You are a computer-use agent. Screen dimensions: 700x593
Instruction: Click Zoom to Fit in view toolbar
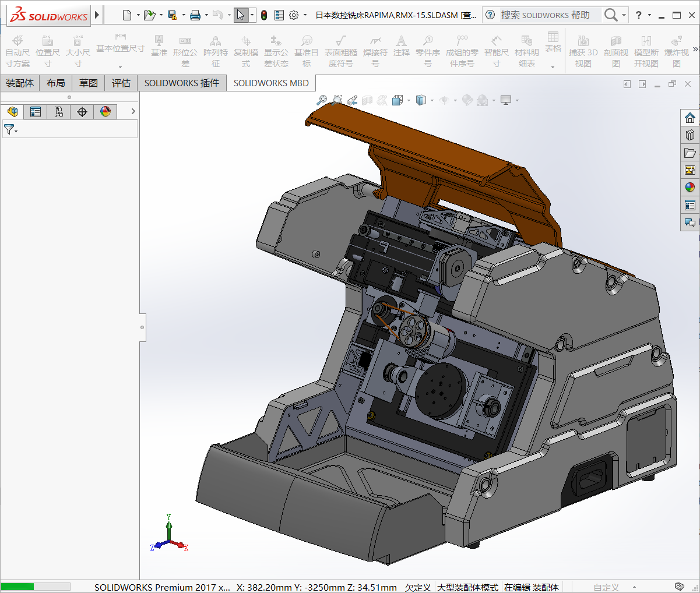click(x=321, y=100)
